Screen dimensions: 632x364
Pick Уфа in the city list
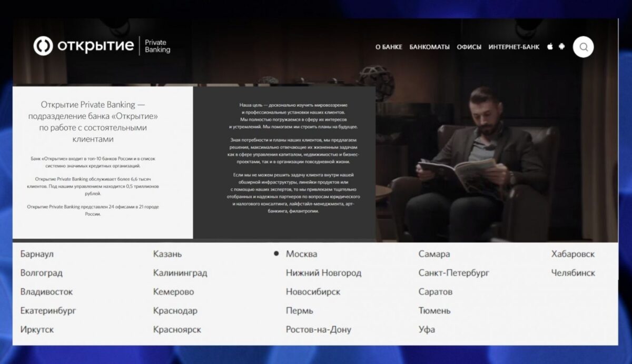[x=427, y=330]
